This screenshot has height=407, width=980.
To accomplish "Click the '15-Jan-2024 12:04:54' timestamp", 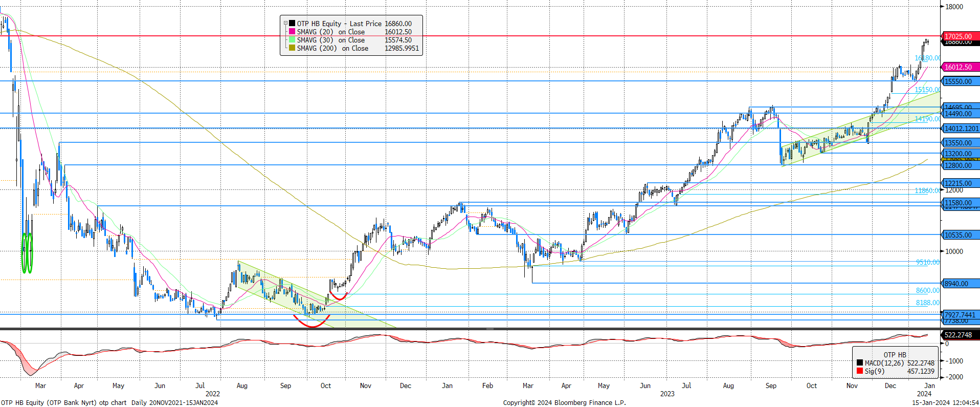I will coord(945,402).
